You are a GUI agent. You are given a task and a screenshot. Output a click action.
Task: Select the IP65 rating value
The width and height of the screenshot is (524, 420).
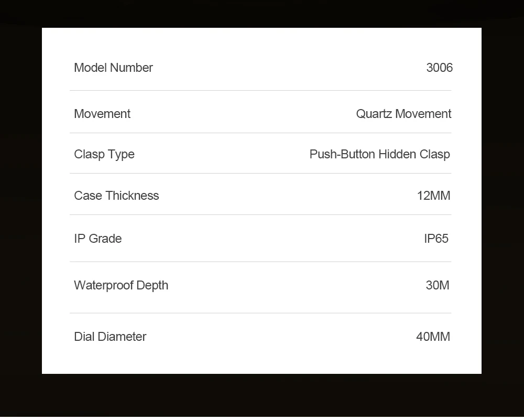(436, 239)
